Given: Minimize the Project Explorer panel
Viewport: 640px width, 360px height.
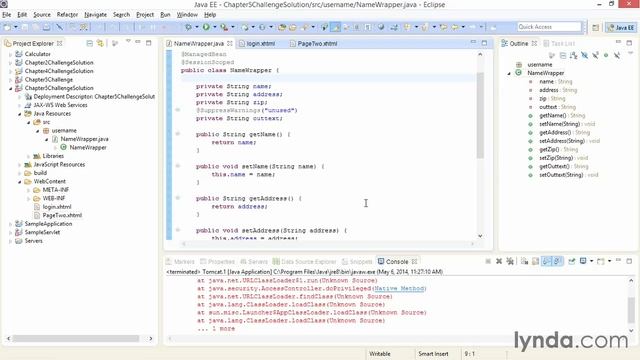Looking at the screenshot, I should tap(138, 42).
